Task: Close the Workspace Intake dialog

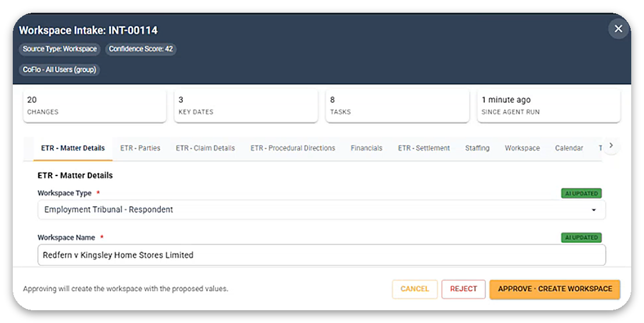Action: tap(618, 29)
